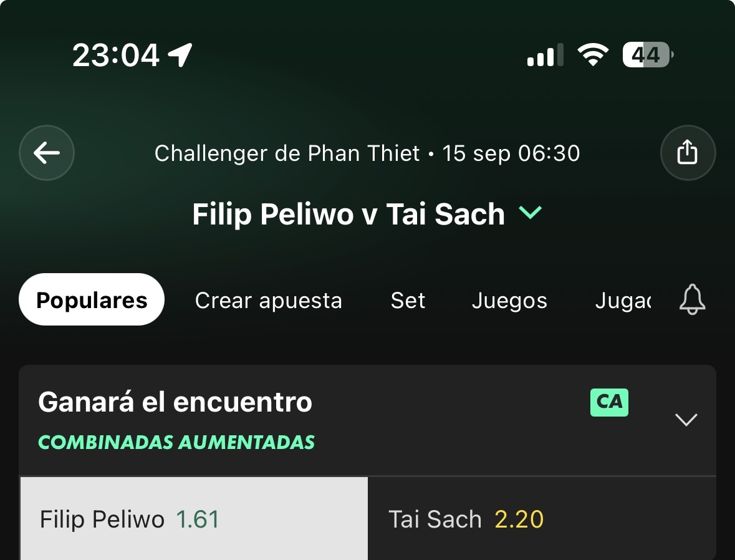This screenshot has width=735, height=560.
Task: Tap the back arrow button
Action: click(x=46, y=153)
